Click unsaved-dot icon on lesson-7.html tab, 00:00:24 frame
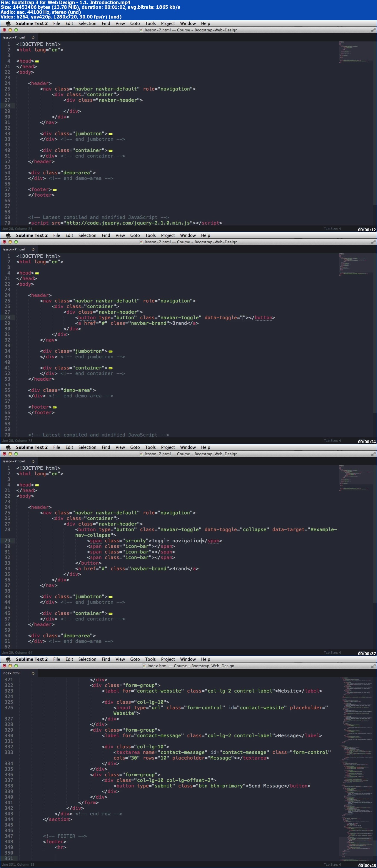The width and height of the screenshot is (377, 868). [33, 249]
